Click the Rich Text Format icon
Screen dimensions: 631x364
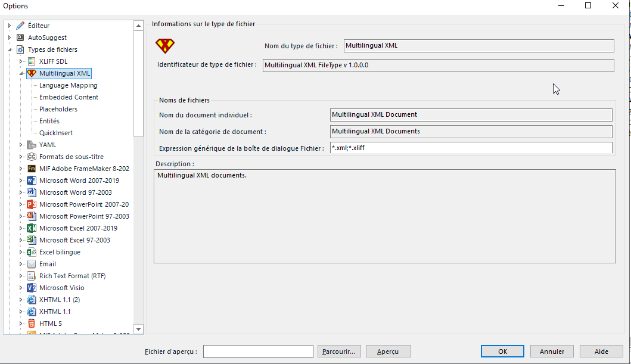click(x=32, y=276)
